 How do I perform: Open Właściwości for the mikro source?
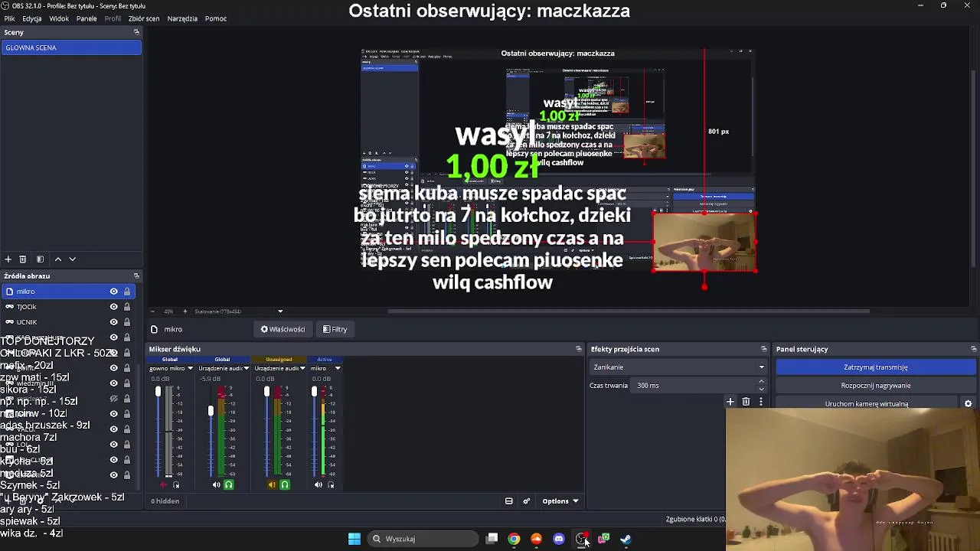coord(283,330)
